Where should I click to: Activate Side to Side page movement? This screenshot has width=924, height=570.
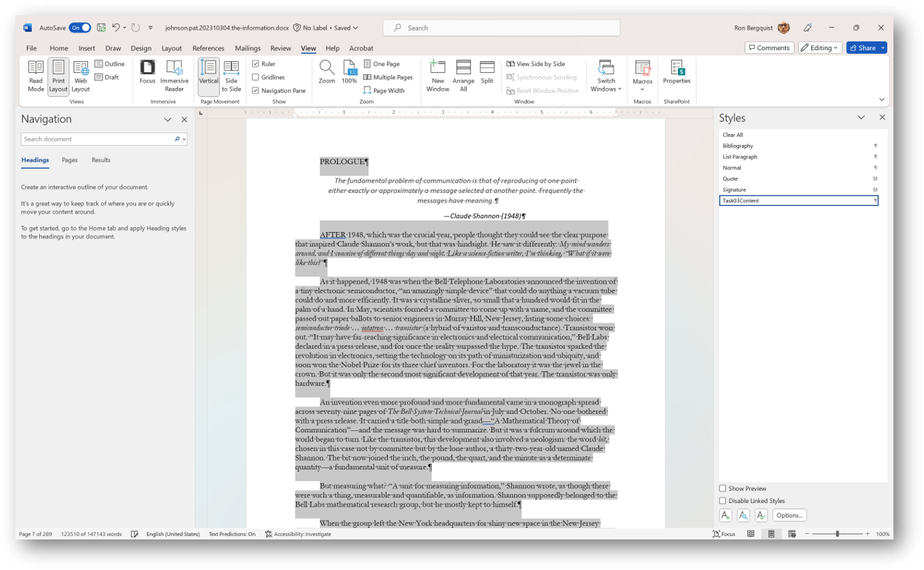click(231, 76)
